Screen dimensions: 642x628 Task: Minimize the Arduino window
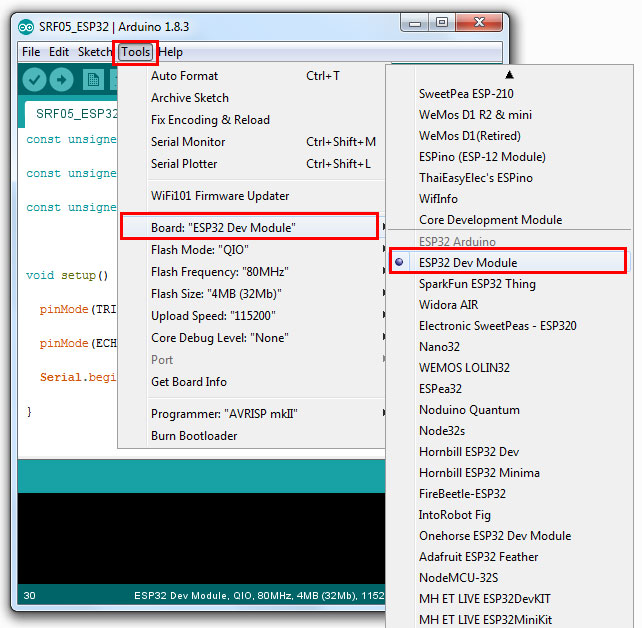click(414, 23)
